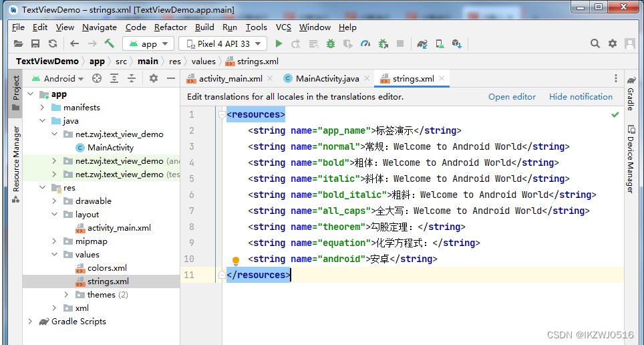Open the editor tabs three-dot menu
The image size is (644, 345).
(x=616, y=78)
